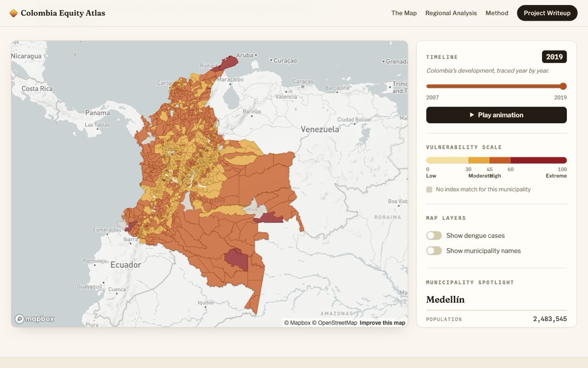Click the Aruba map label

(x=245, y=55)
